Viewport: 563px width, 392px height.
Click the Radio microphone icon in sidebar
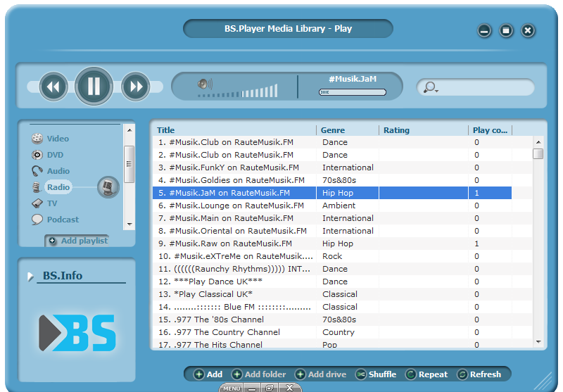pyautogui.click(x=37, y=187)
